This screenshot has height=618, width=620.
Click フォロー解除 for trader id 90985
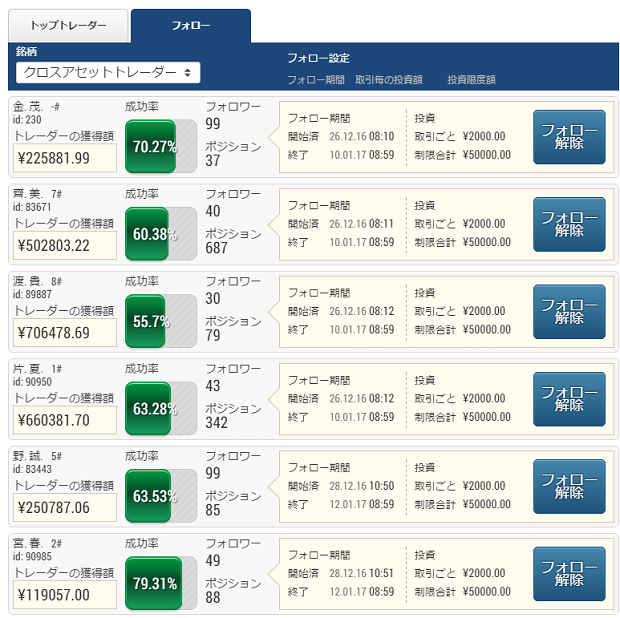point(569,574)
